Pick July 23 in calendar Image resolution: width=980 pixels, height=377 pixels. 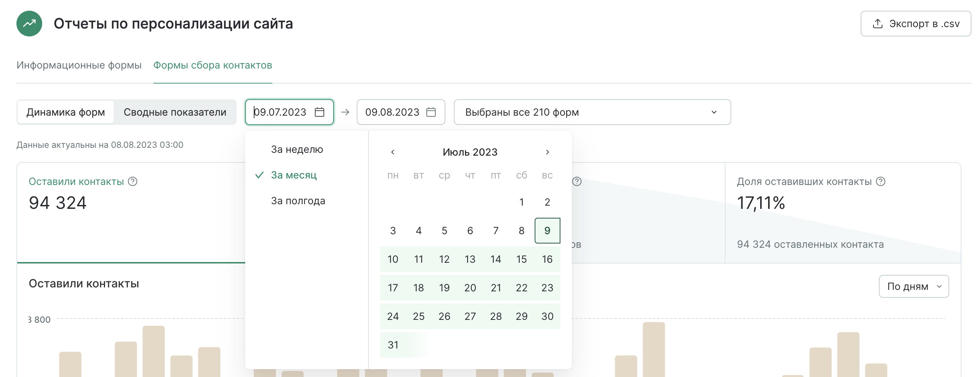(x=548, y=288)
